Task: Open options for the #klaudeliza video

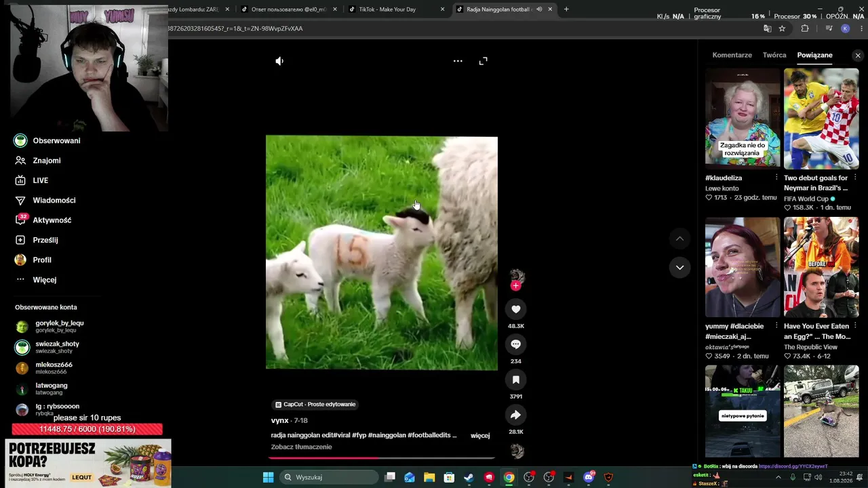Action: coord(776,178)
